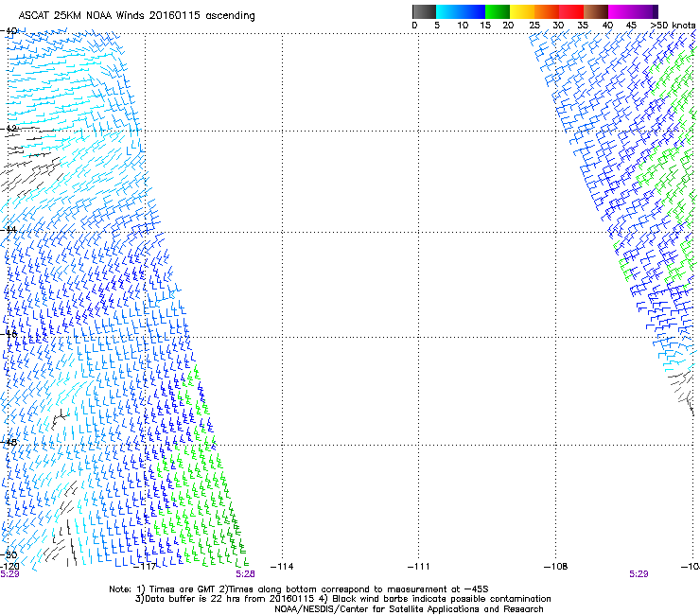Screen dimensions: 700x615
Task: Click the '25' label under the colorbar
Action: tap(534, 26)
